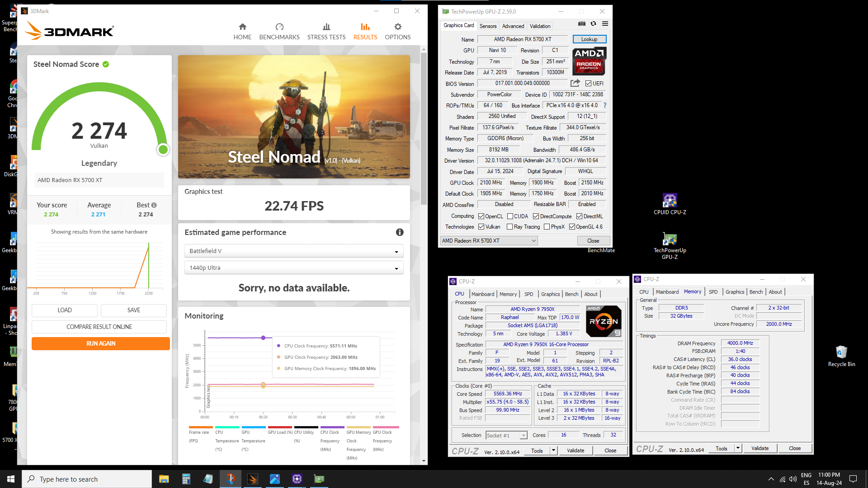This screenshot has width=868, height=488.
Task: Click the Windows search box
Action: 87,479
